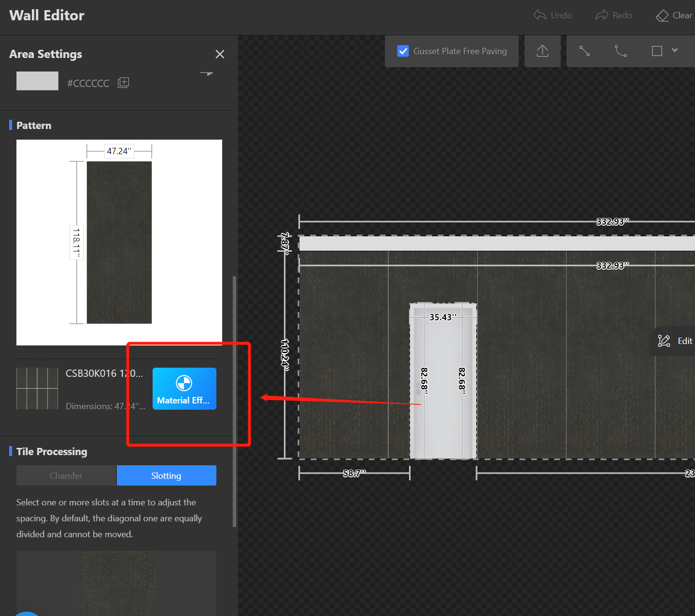Select the curved arc drawing tool
This screenshot has height=616, width=695.
click(621, 51)
